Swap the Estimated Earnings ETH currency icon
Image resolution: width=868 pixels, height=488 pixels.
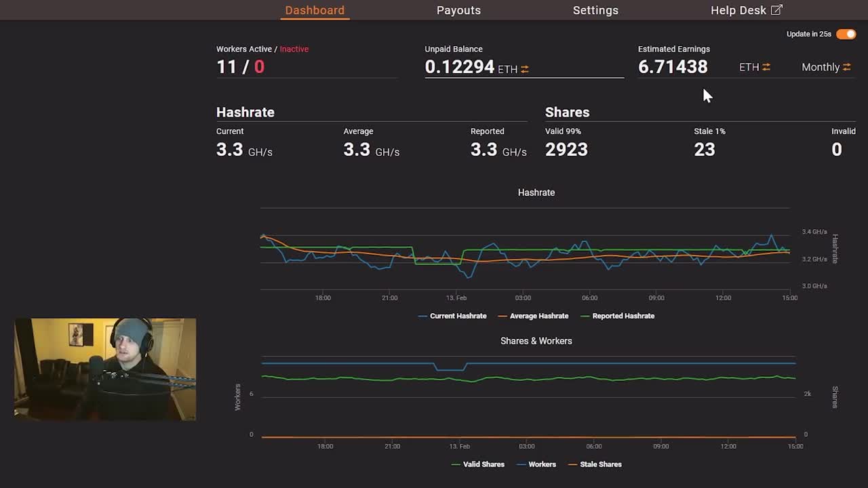(x=766, y=67)
